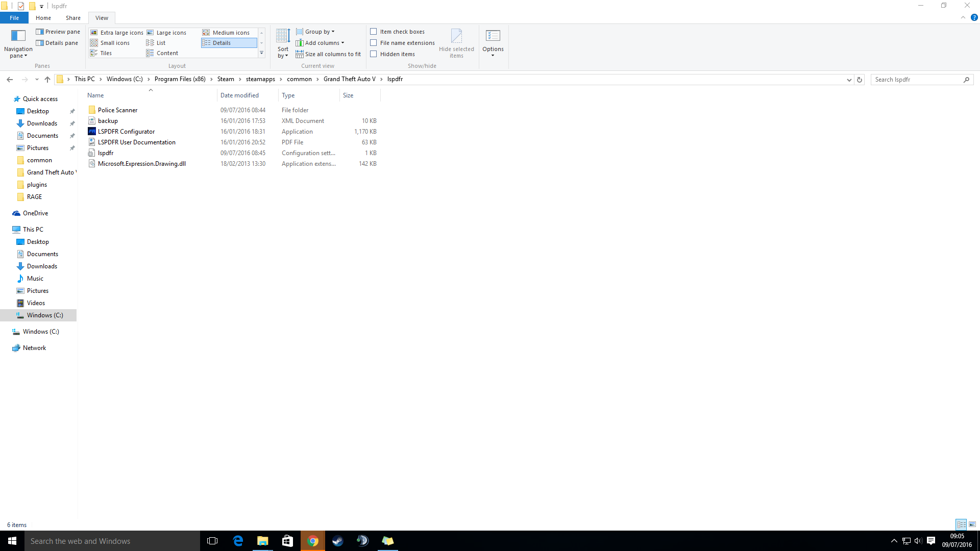The width and height of the screenshot is (980, 551).
Task: Click the Sort by button
Action: point(283,43)
